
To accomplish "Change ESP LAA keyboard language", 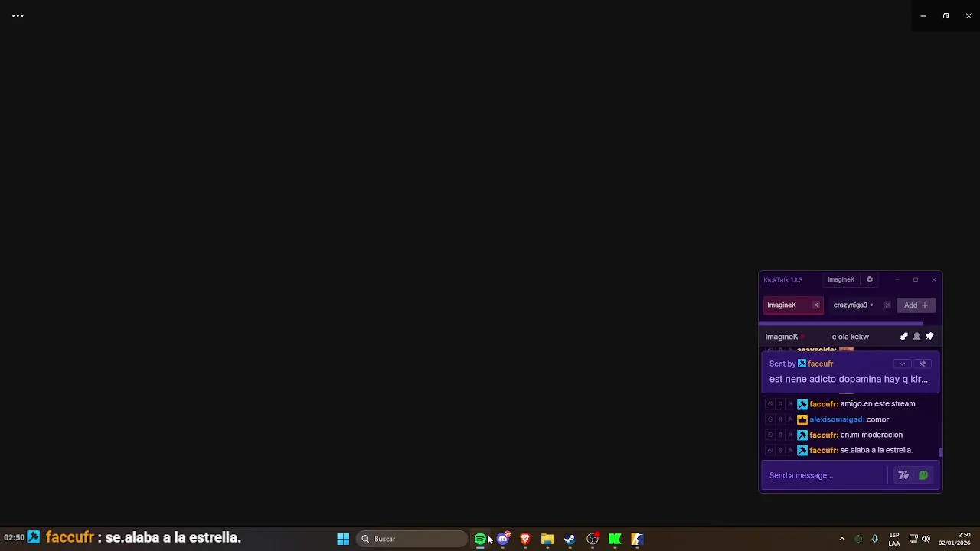I will 894,539.
